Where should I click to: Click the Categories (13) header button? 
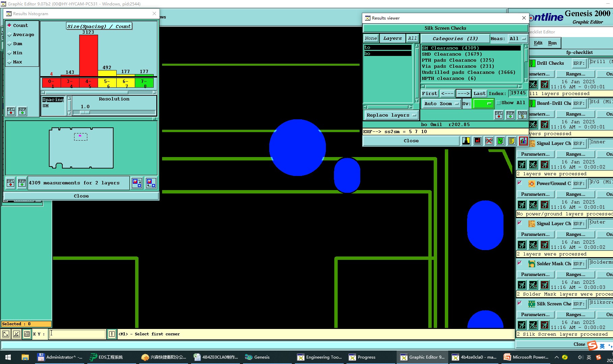tap(455, 38)
